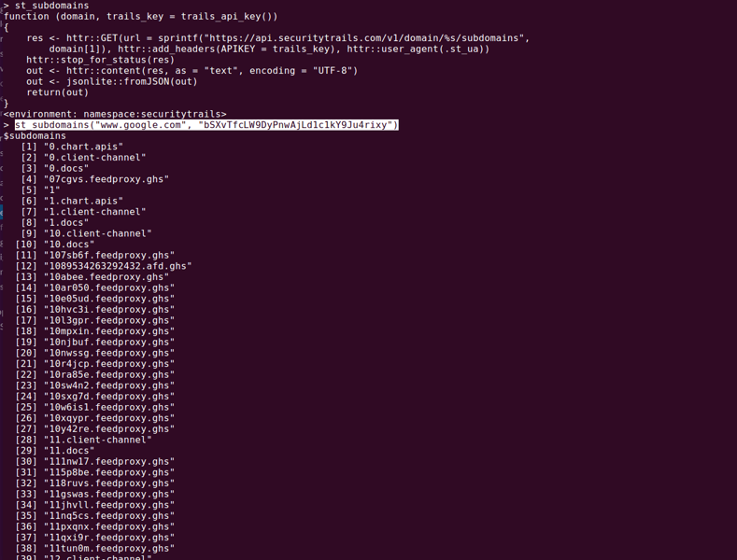Click the "11.docs" entry
The image size is (737, 560).
pos(69,451)
